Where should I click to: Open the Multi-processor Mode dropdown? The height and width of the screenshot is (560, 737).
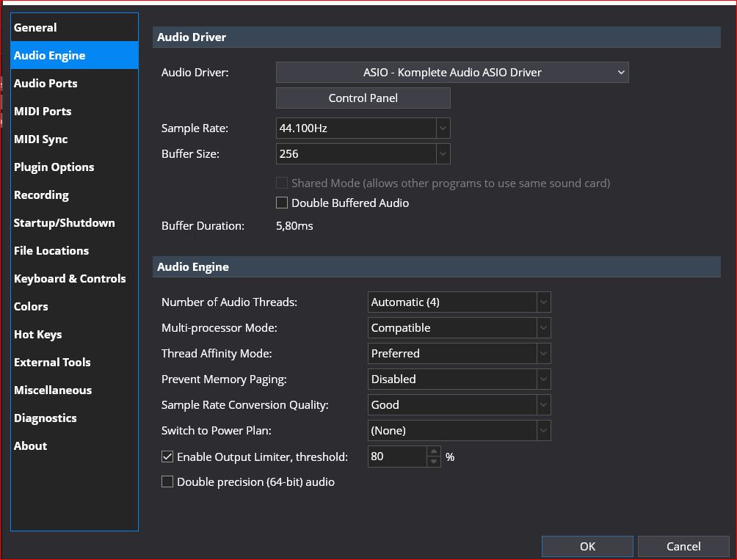(459, 328)
